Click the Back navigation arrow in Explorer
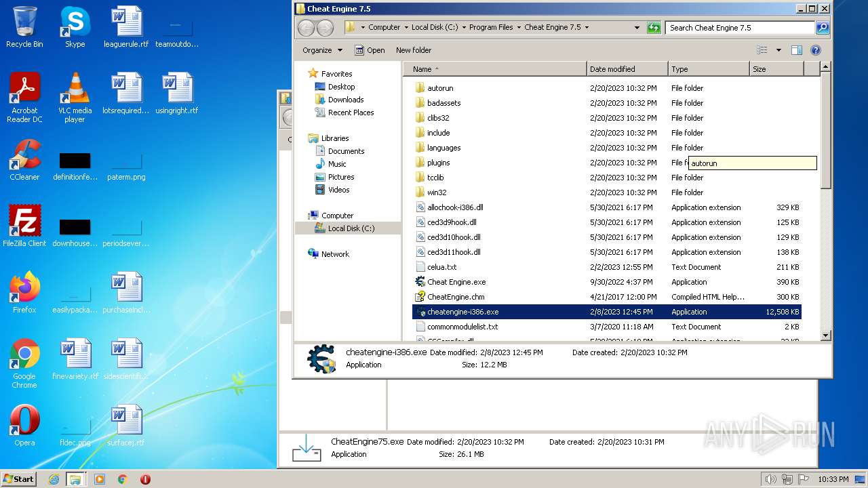This screenshot has height=488, width=868. click(x=307, y=28)
